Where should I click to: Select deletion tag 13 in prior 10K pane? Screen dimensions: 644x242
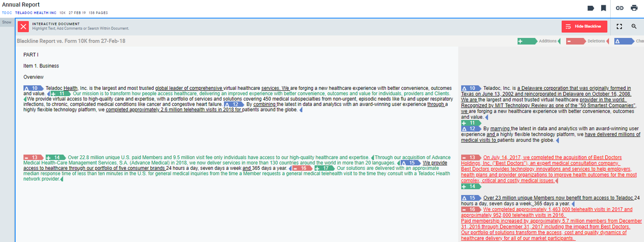pyautogui.click(x=471, y=157)
